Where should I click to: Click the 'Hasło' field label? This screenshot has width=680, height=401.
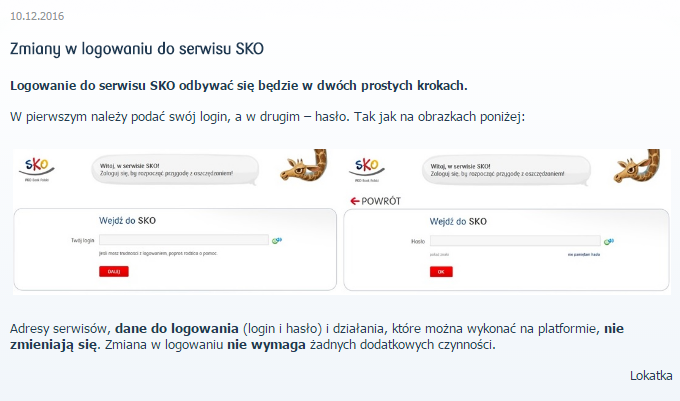418,241
